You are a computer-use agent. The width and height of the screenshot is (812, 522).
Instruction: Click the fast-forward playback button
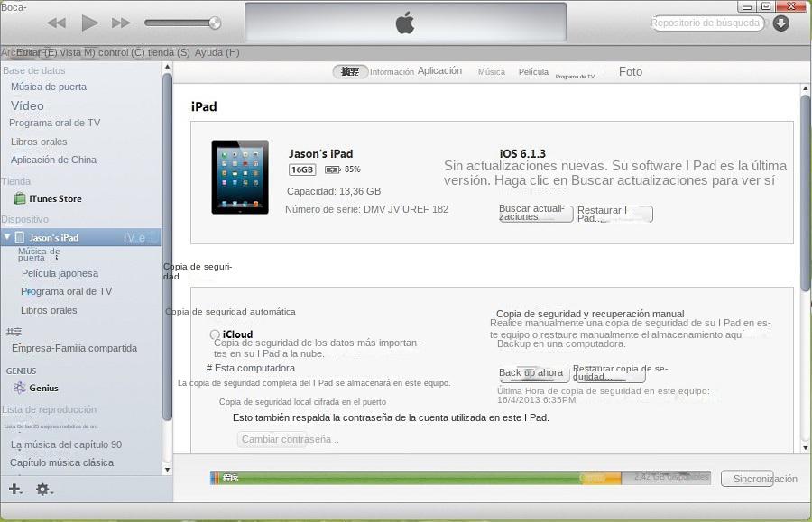[121, 23]
